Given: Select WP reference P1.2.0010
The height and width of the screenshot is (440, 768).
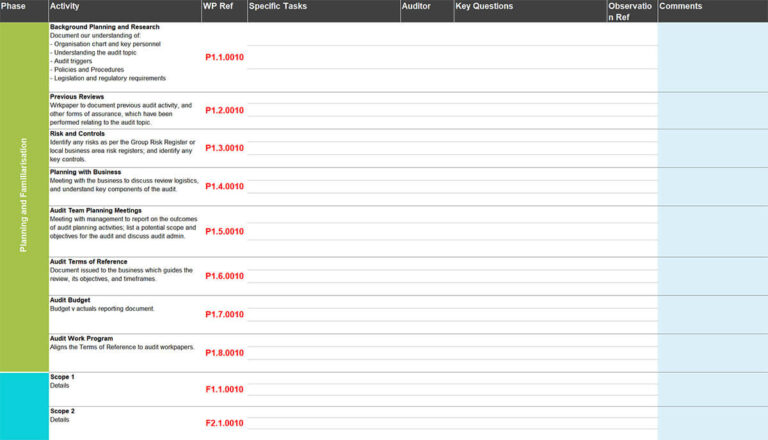Looking at the screenshot, I should (224, 110).
